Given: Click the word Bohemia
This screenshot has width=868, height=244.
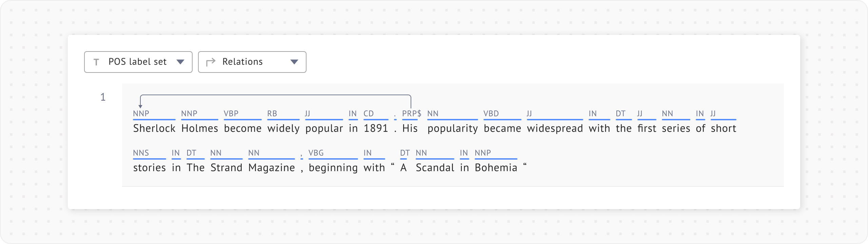Looking at the screenshot, I should click(496, 168).
